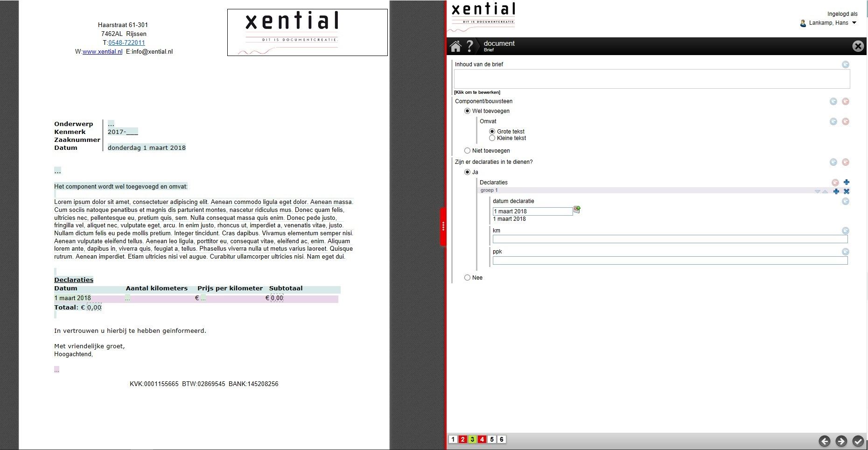Click the phone number link 0548-722011
Viewport: 868px width, 450px height.
coord(126,43)
